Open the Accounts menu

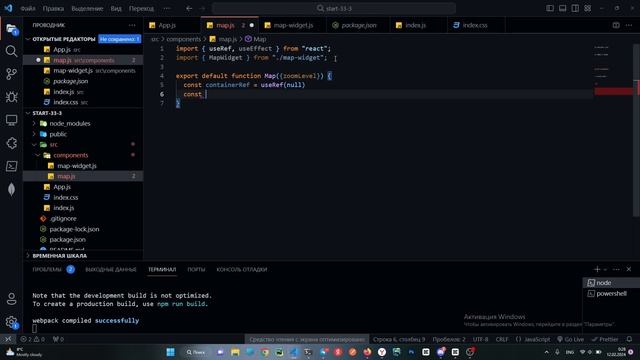(x=11, y=299)
